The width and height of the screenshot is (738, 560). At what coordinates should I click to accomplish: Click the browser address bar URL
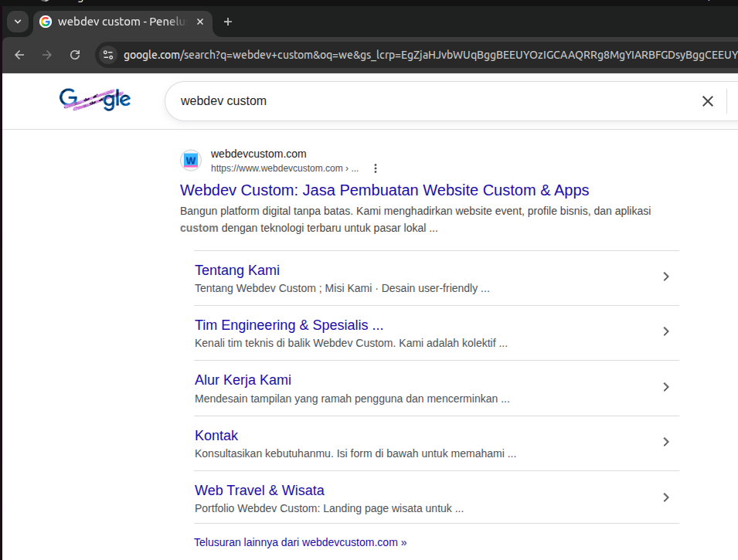[x=348, y=55]
